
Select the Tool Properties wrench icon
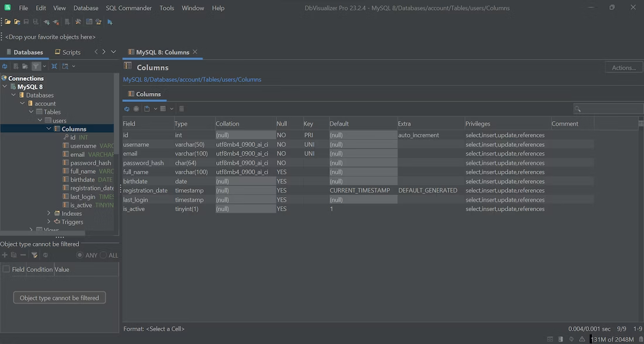point(79,22)
